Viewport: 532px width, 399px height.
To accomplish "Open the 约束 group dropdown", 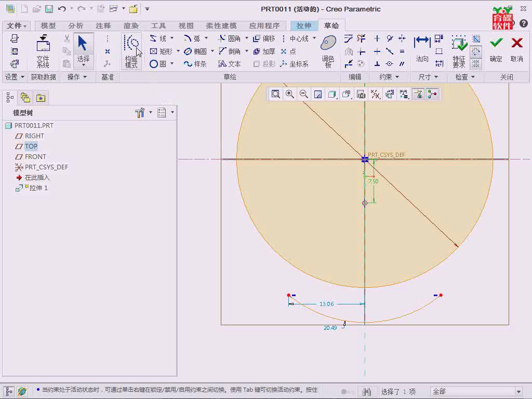I will click(389, 77).
